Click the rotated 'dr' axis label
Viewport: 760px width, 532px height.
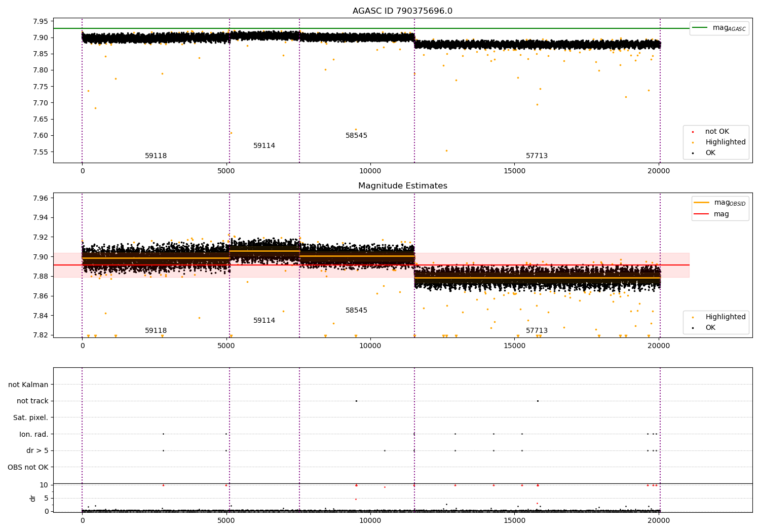pyautogui.click(x=33, y=498)
